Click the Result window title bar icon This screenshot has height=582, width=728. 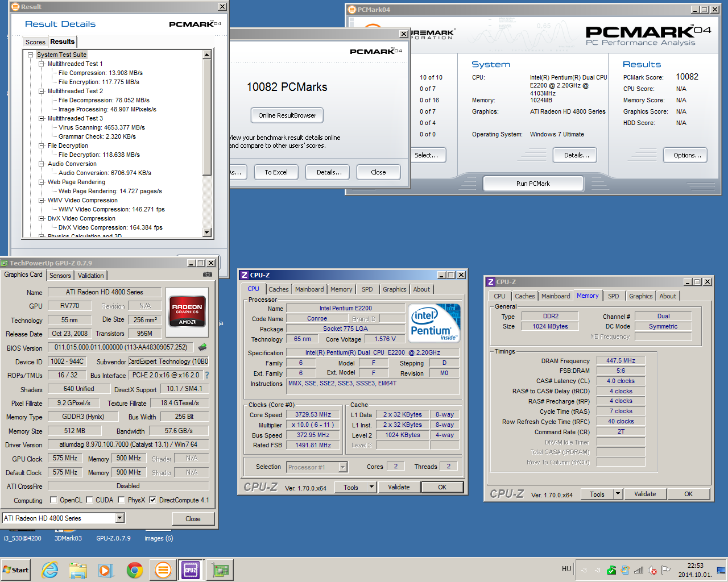coord(15,7)
